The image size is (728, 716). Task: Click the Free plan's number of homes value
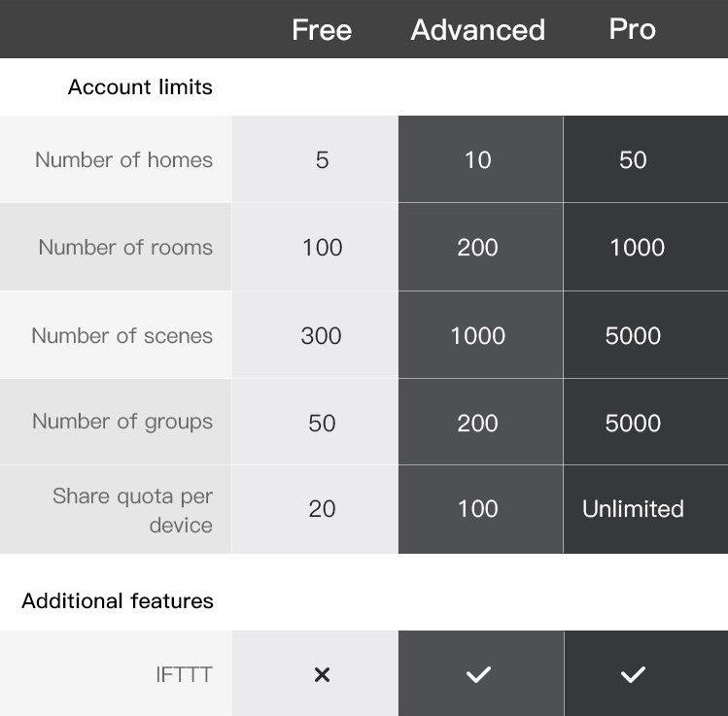[322, 160]
